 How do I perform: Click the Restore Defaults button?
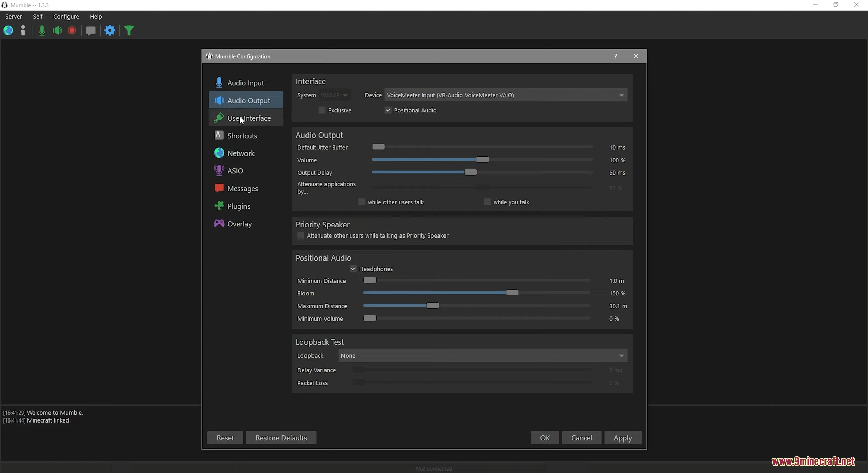[281, 437]
